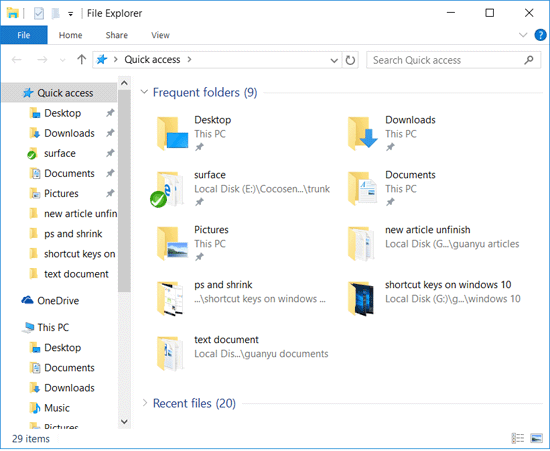The image size is (550, 451).
Task: Refresh the Quick access view
Action: [x=350, y=60]
